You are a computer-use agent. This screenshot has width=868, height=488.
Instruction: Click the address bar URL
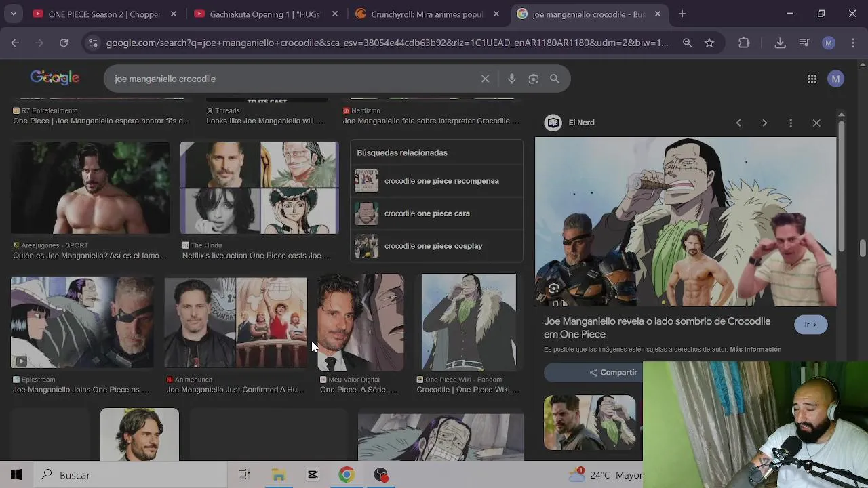[x=387, y=43]
